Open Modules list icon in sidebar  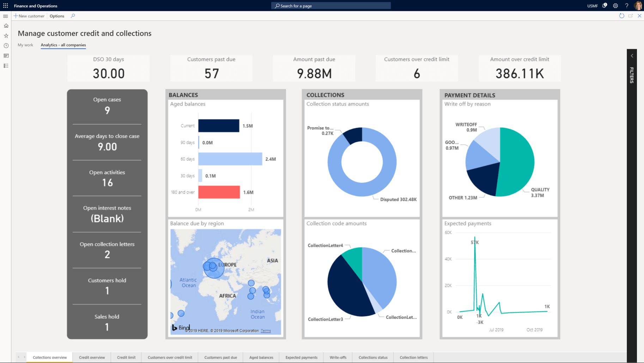[x=6, y=66]
